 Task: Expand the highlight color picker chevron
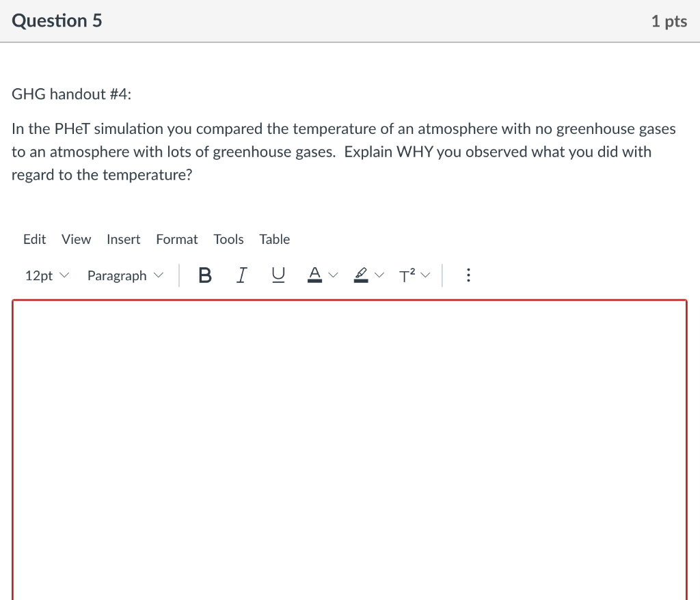[380, 275]
